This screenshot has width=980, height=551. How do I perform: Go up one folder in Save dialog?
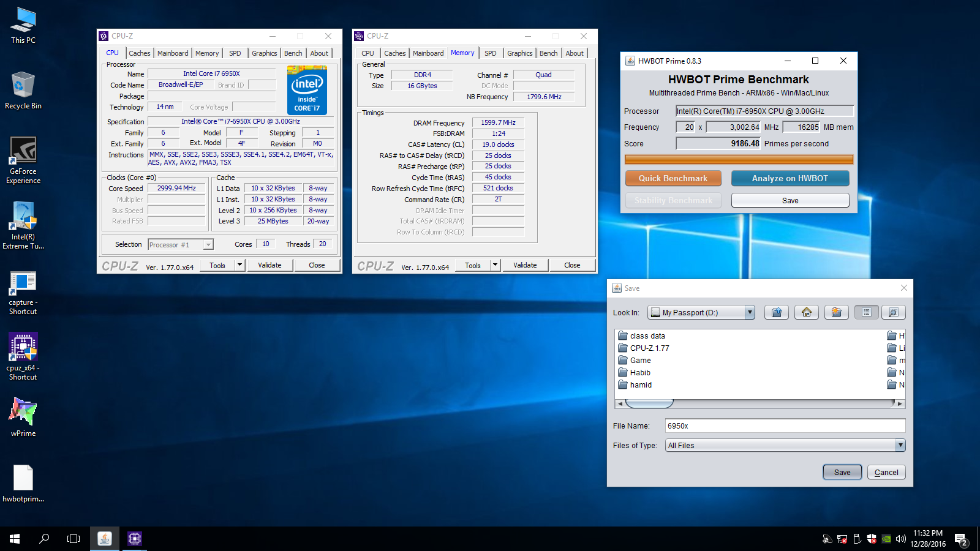[777, 312]
